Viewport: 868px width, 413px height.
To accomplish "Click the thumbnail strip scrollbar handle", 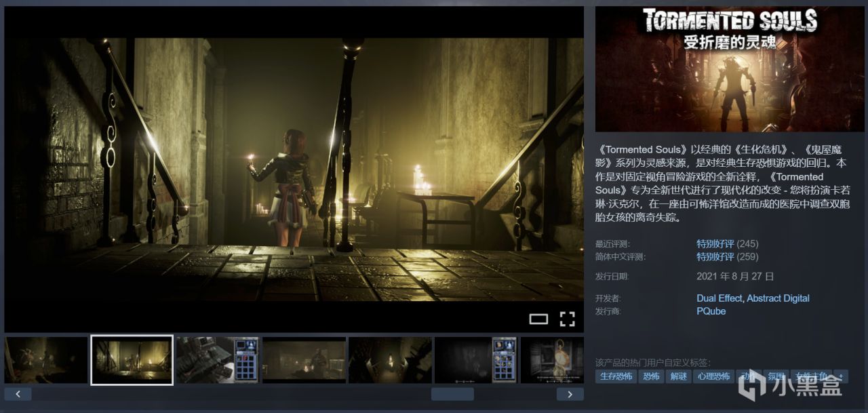I will pyautogui.click(x=452, y=393).
